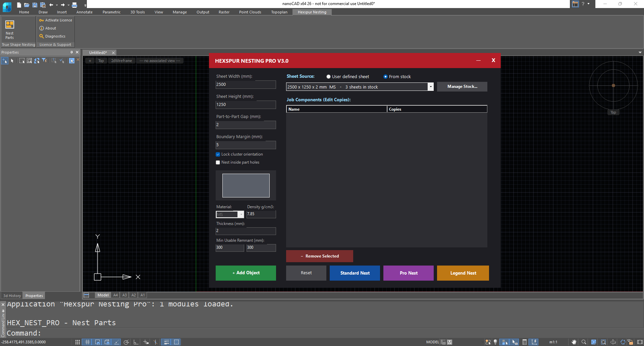Toggle ortho mode in status bar
The width and height of the screenshot is (644, 346).
click(x=136, y=342)
